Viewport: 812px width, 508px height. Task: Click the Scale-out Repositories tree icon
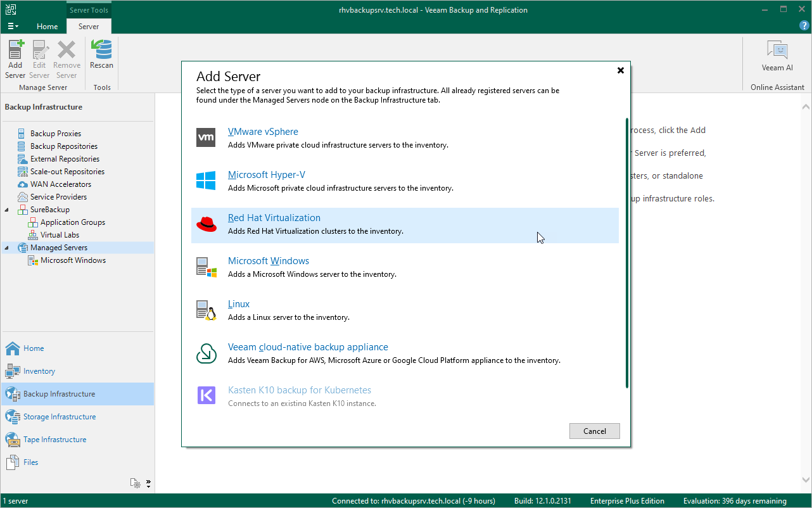(x=23, y=172)
